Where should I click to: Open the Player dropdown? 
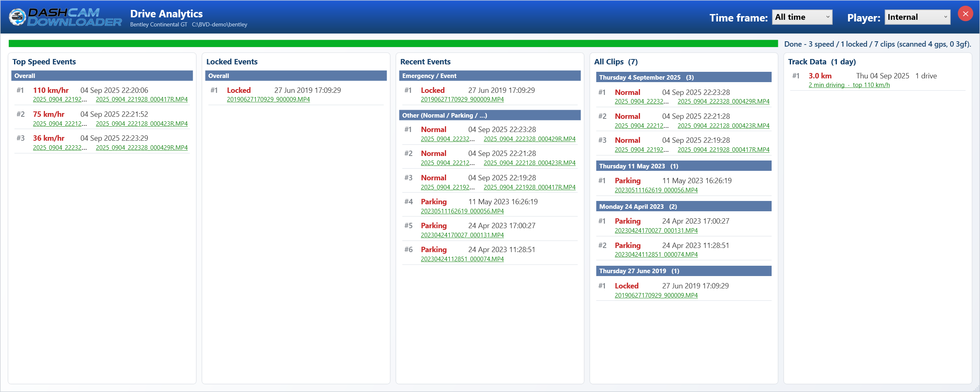point(917,17)
